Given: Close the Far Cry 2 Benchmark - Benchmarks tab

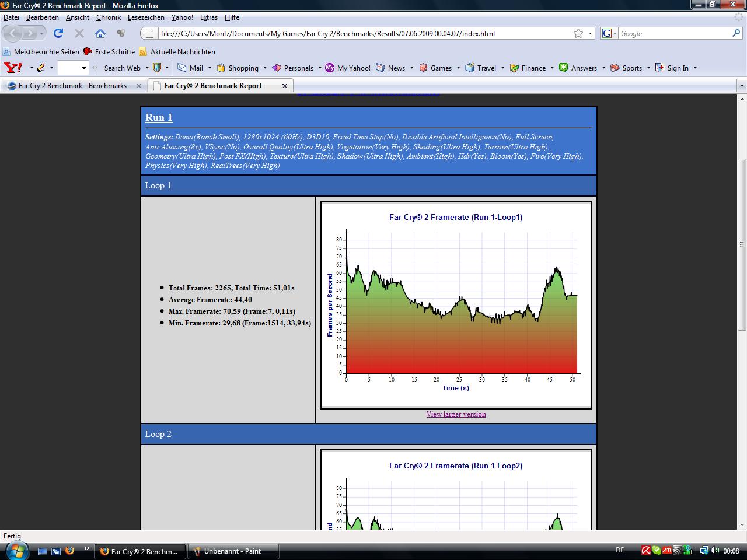Looking at the screenshot, I should click(x=139, y=86).
